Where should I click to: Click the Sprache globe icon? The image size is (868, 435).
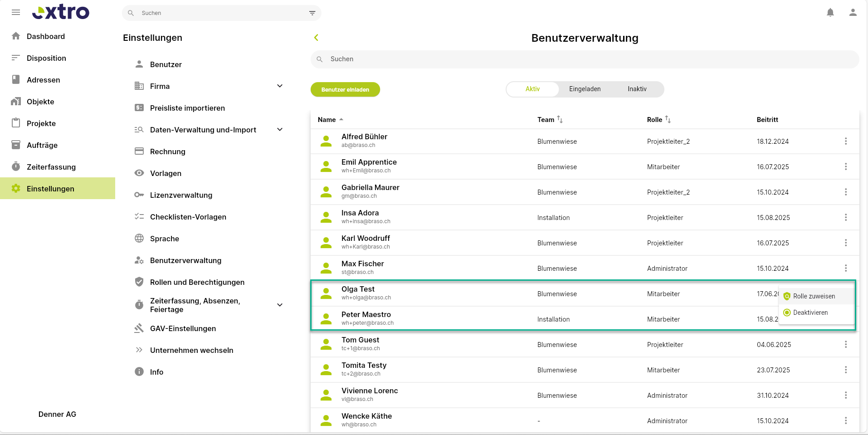(x=139, y=238)
